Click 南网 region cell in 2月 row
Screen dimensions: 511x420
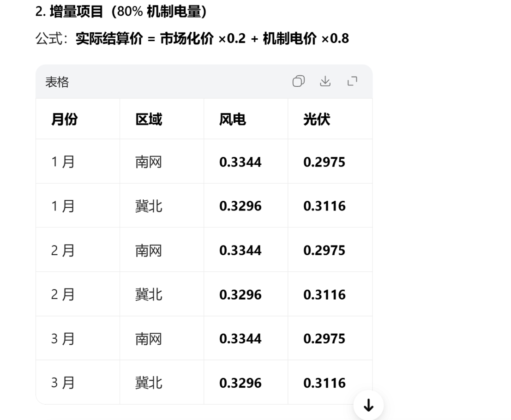(149, 250)
